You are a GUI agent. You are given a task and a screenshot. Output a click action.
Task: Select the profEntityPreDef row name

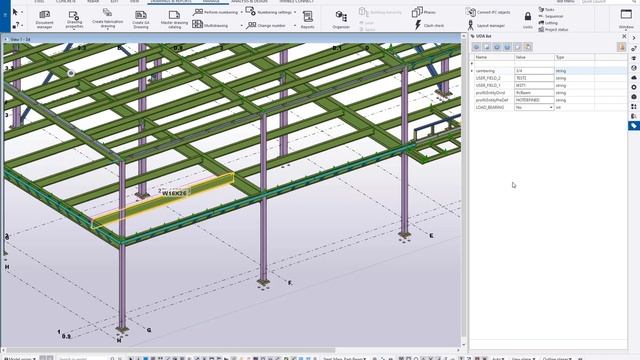click(x=492, y=100)
